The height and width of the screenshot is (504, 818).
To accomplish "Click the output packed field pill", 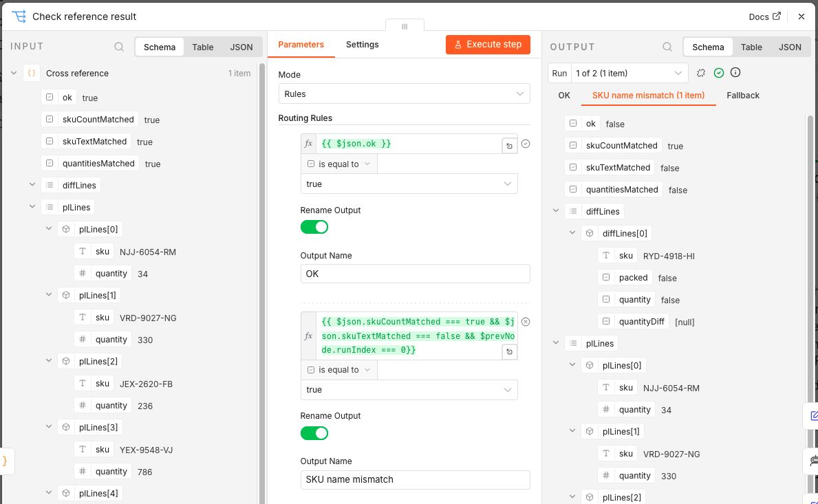I will click(625, 278).
